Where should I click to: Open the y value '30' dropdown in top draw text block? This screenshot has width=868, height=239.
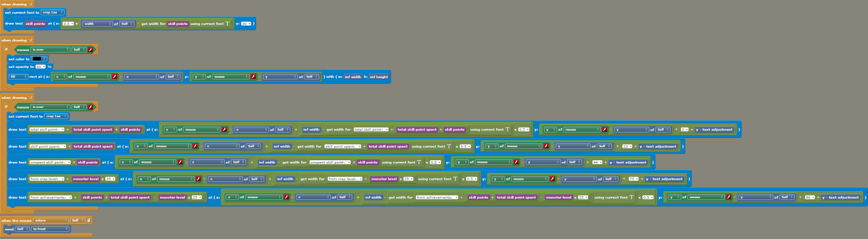(x=246, y=24)
